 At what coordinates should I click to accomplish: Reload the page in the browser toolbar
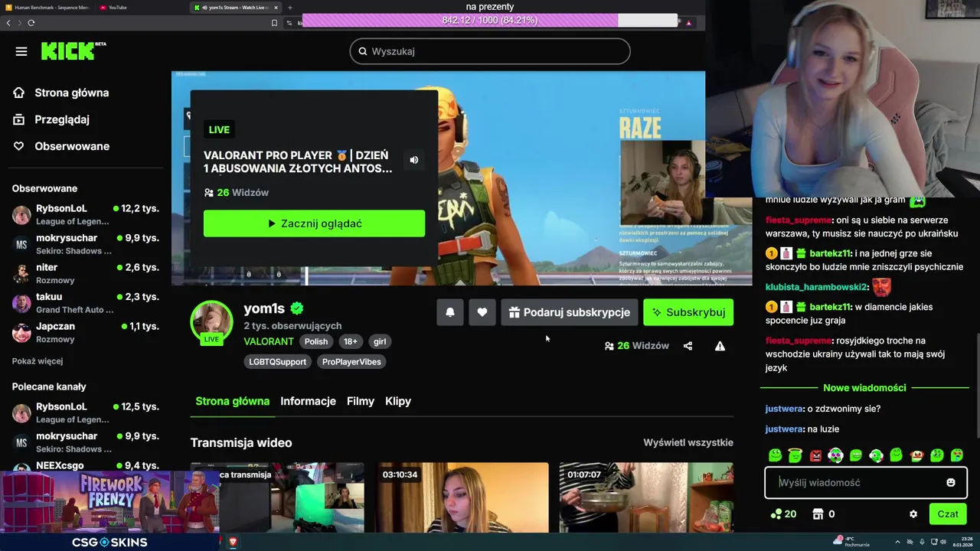click(x=31, y=23)
